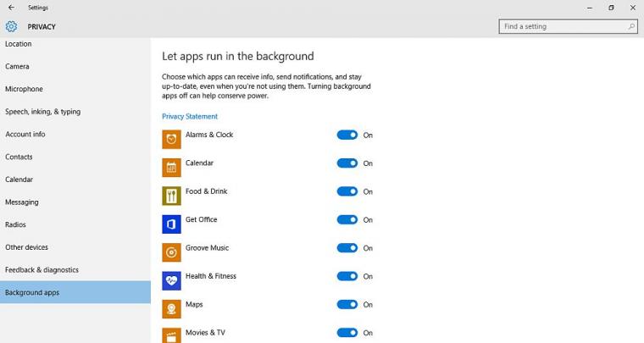Minimize the Settings window
The height and width of the screenshot is (343, 644).
coord(590,8)
